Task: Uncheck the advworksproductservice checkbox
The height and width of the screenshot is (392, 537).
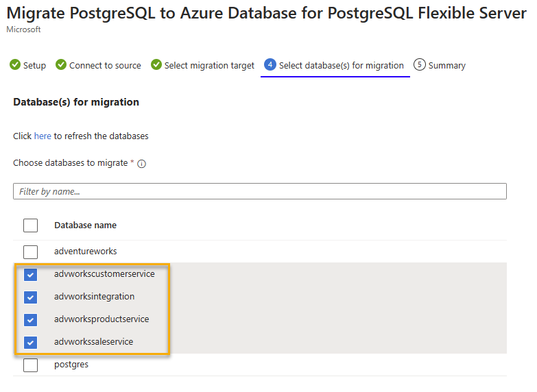Action: coord(30,320)
